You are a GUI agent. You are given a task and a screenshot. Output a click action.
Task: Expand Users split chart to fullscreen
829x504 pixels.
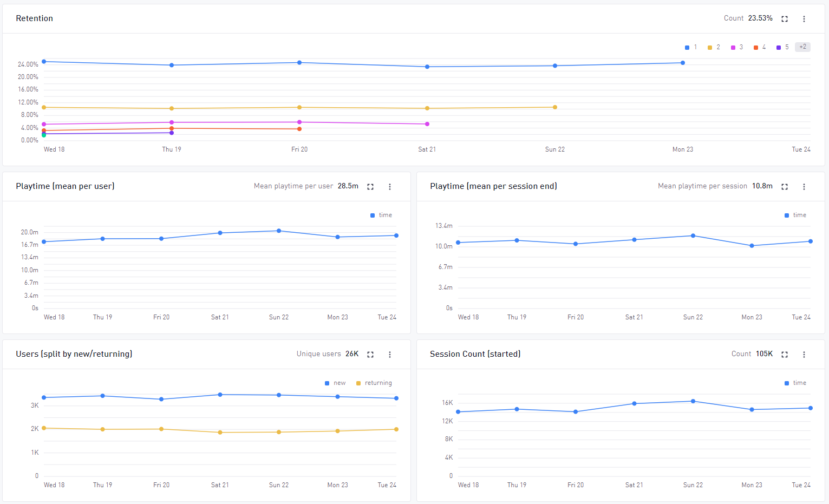coord(370,355)
